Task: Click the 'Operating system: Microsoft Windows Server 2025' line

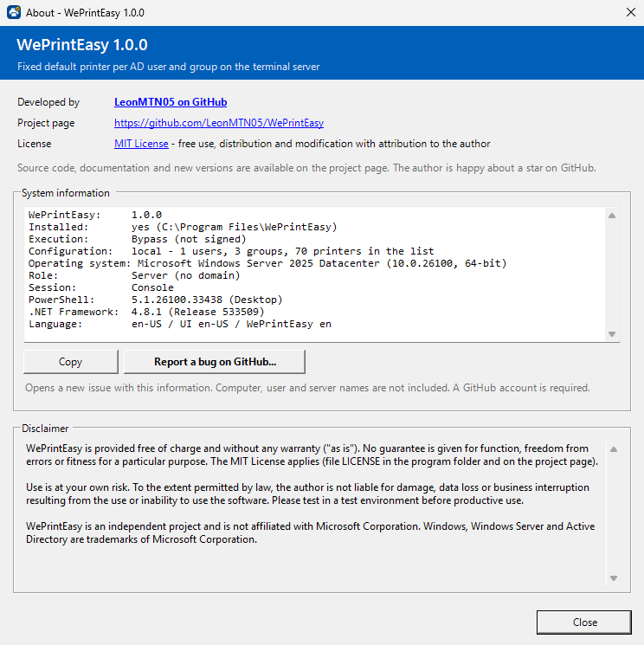Action: pyautogui.click(x=267, y=263)
